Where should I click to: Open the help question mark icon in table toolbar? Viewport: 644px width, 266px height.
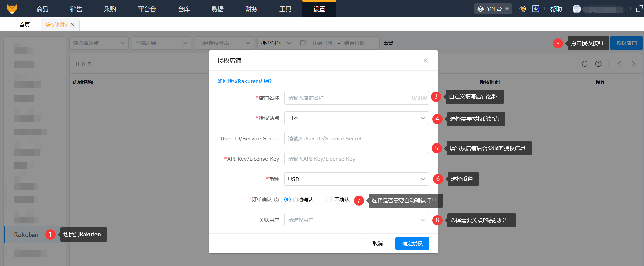(598, 64)
